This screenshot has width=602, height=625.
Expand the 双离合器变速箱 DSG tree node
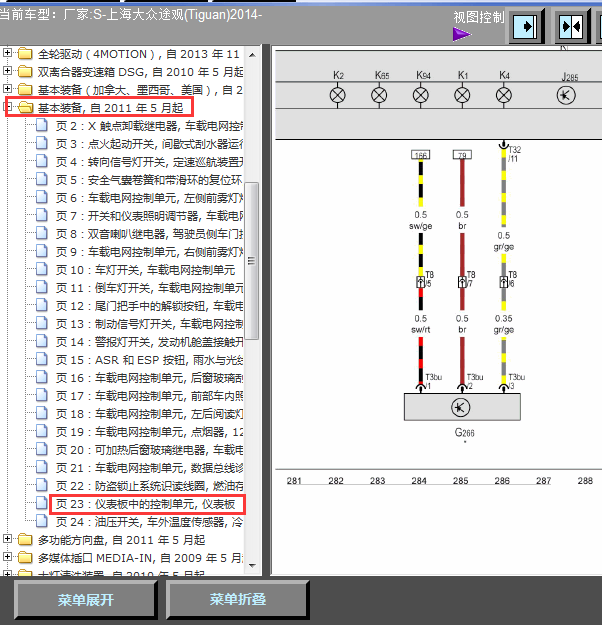pos(7,71)
